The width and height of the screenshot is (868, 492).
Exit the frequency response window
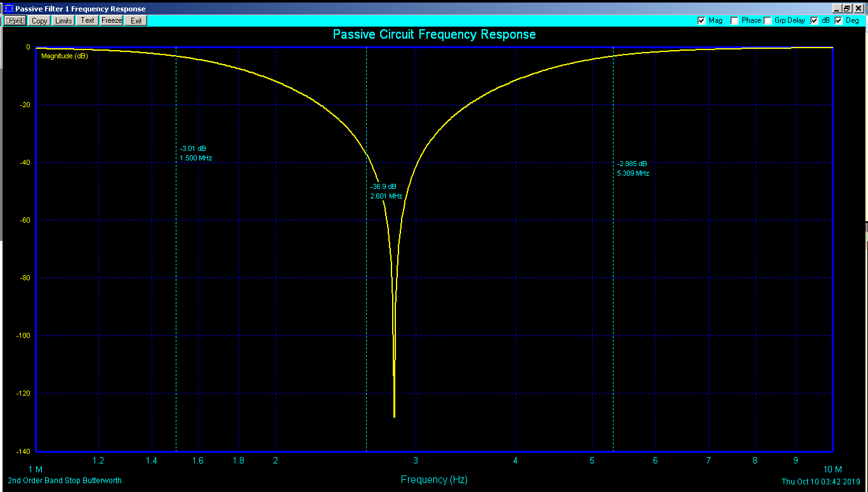click(136, 20)
